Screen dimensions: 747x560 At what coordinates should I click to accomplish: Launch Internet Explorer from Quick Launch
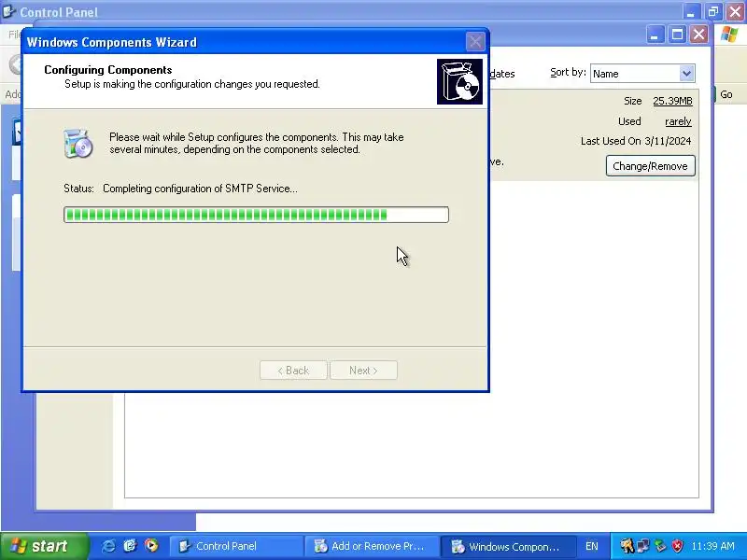108,546
